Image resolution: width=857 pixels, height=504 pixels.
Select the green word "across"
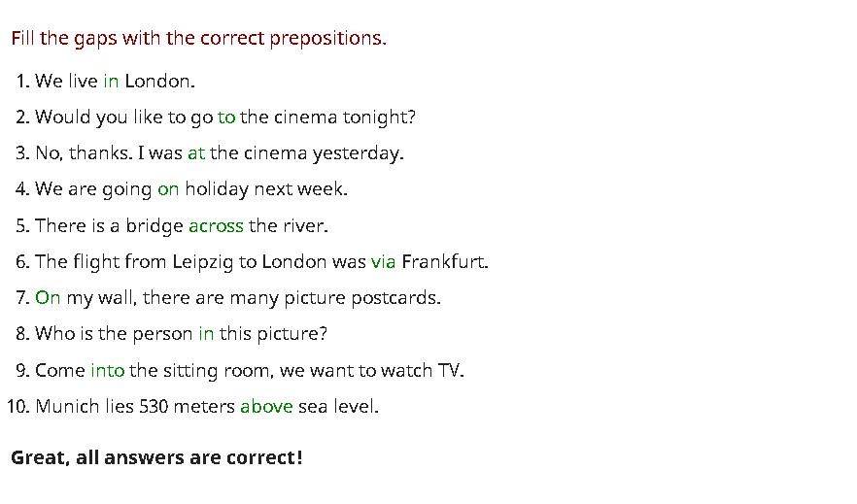216,226
